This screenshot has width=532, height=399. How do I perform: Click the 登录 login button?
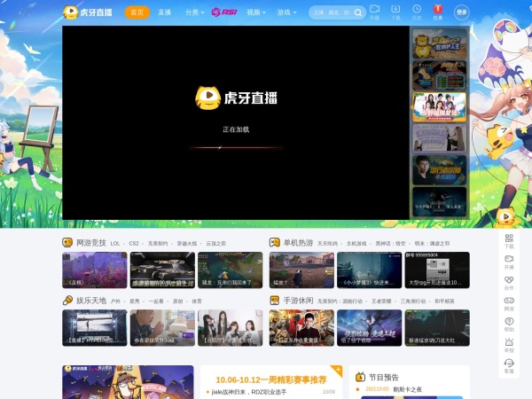[x=462, y=12]
